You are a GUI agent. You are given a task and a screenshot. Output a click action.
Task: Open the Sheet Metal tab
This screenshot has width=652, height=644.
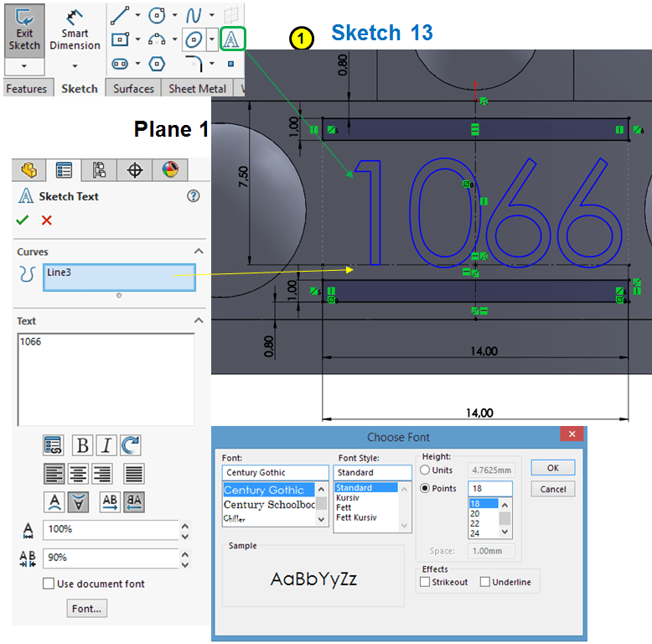point(197,88)
